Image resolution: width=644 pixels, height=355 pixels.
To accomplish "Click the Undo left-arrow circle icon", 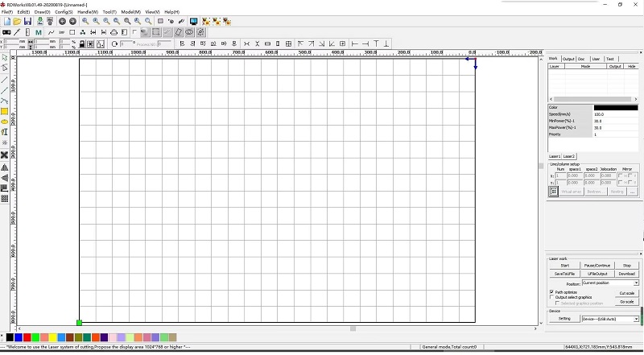I will tap(62, 22).
